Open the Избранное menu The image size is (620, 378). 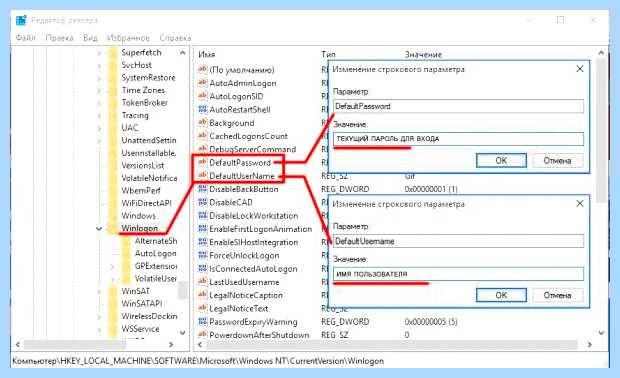pyautogui.click(x=128, y=38)
